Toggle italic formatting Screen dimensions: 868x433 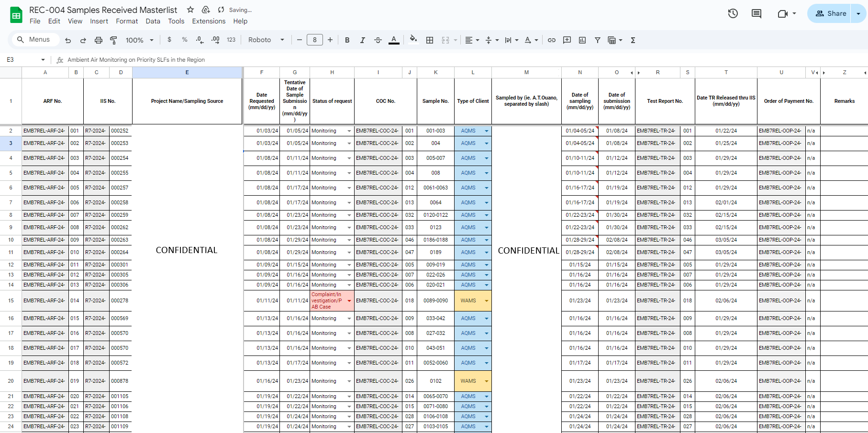tap(363, 40)
